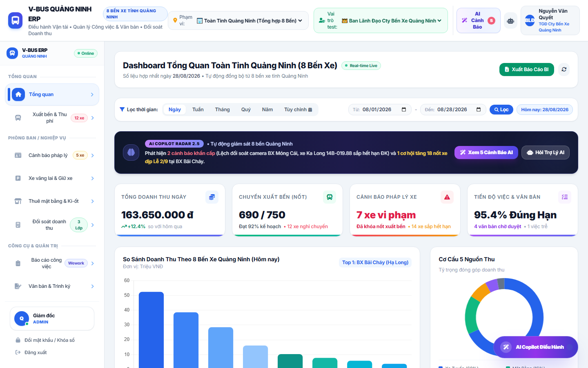Expand the Thuê mặt bằng & Ki-ốt chevron
588x368 pixels.
point(93,201)
